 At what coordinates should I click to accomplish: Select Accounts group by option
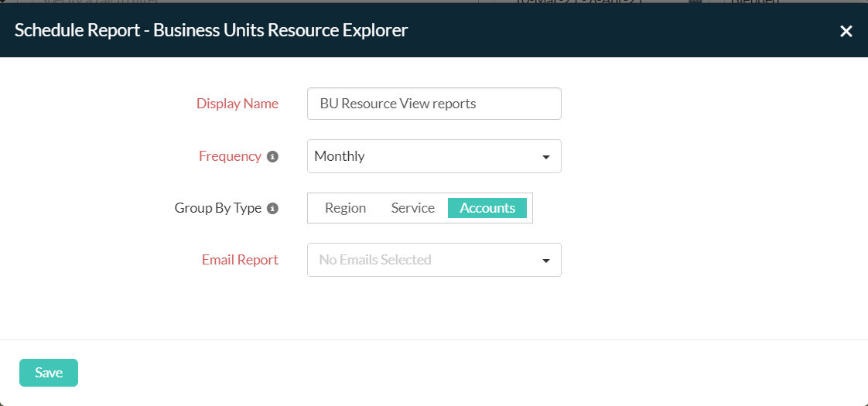tap(487, 208)
